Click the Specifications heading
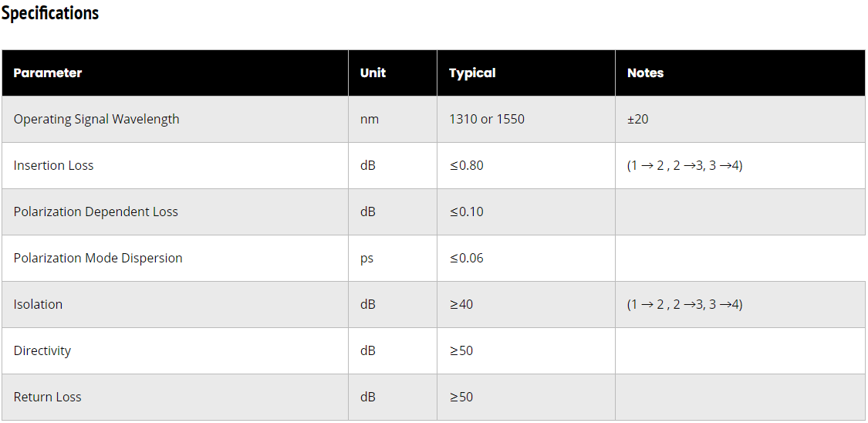 (x=50, y=14)
